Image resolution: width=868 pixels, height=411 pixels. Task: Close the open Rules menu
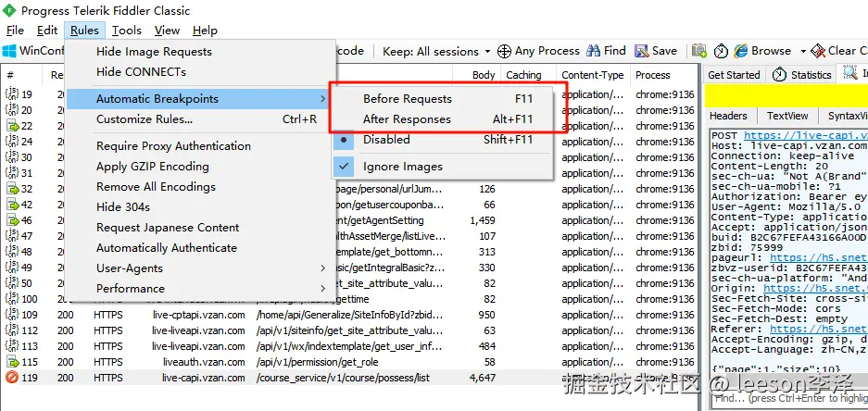coord(84,31)
